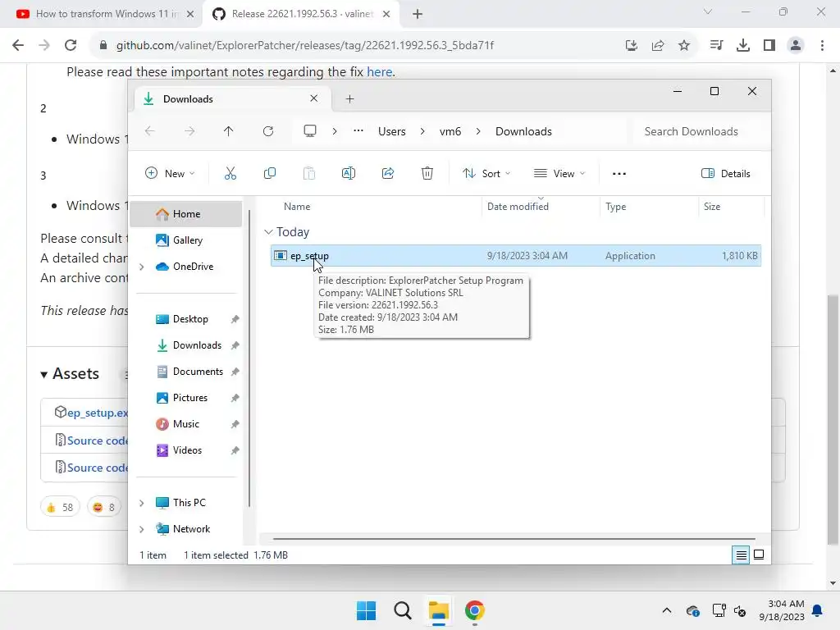The width and height of the screenshot is (840, 630).
Task: Toggle the Details pane button
Action: [x=726, y=174]
